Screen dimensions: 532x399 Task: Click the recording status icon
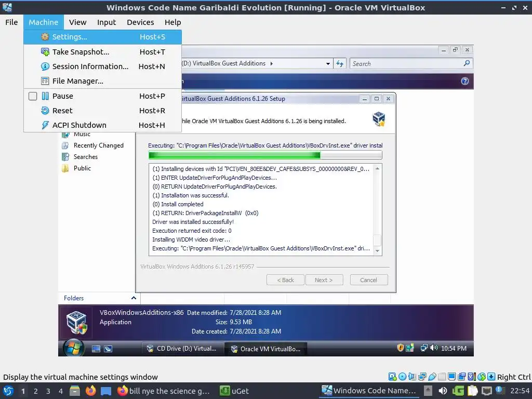click(461, 377)
